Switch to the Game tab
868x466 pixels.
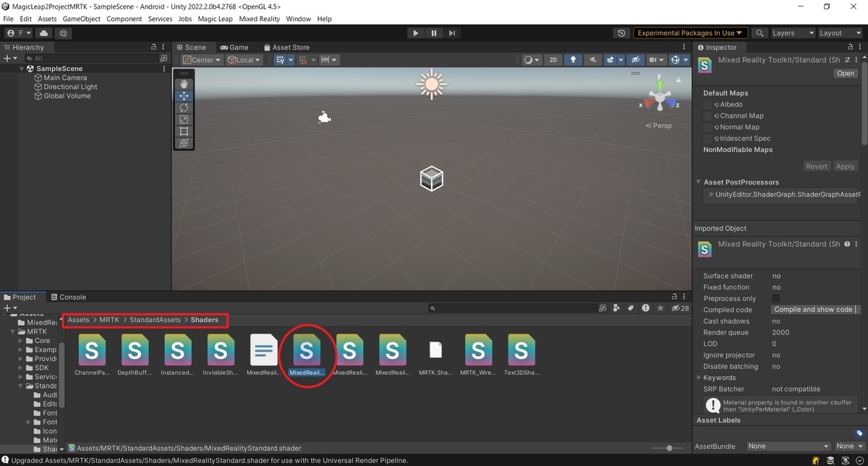[x=234, y=47]
